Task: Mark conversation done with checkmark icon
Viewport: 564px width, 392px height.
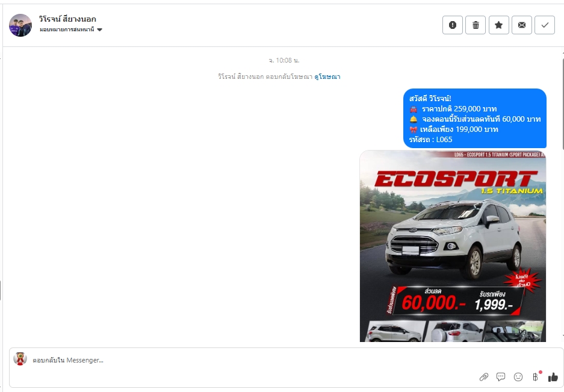Action: [545, 25]
